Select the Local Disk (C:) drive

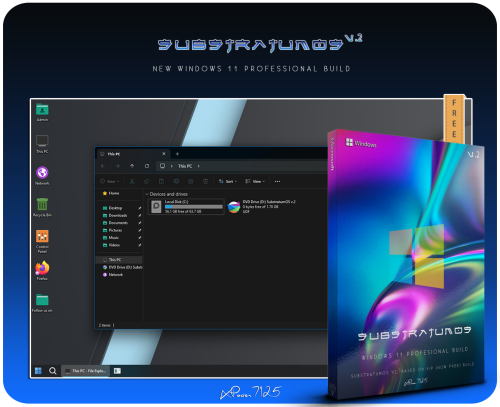pyautogui.click(x=186, y=207)
